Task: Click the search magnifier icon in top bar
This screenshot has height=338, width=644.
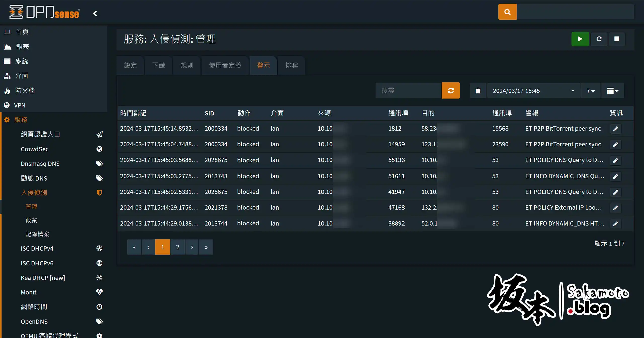Action: coord(507,12)
